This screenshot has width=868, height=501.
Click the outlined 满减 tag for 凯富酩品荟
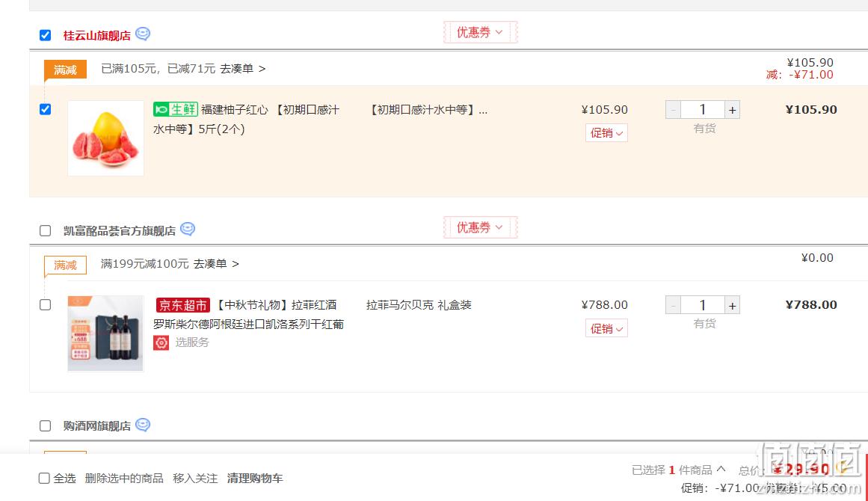point(65,265)
